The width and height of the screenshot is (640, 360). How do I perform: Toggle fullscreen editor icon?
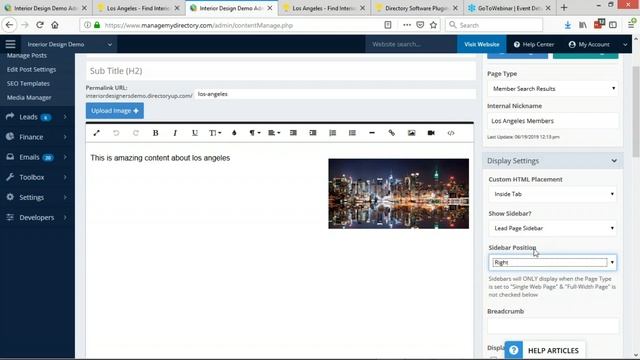[x=96, y=133]
